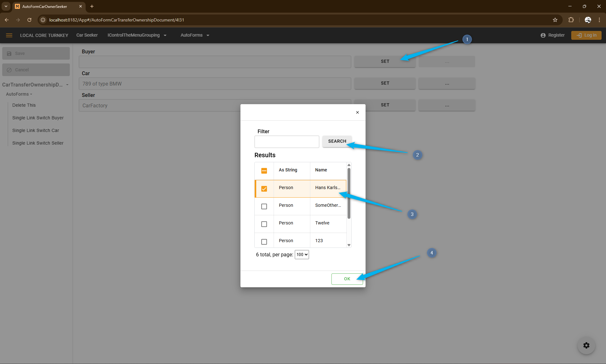Expand the IControlTheMenuGrouping menu
606x364 pixels.
(x=137, y=35)
